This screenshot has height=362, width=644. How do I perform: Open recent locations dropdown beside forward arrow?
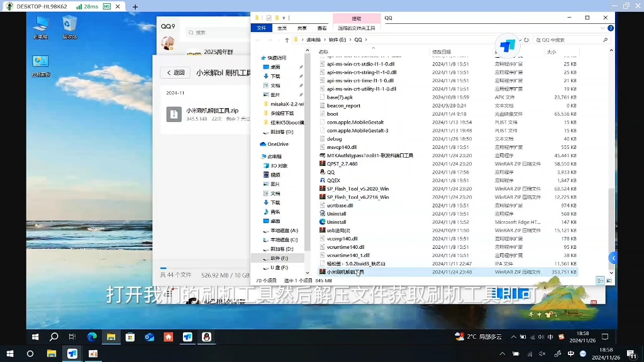click(279, 40)
